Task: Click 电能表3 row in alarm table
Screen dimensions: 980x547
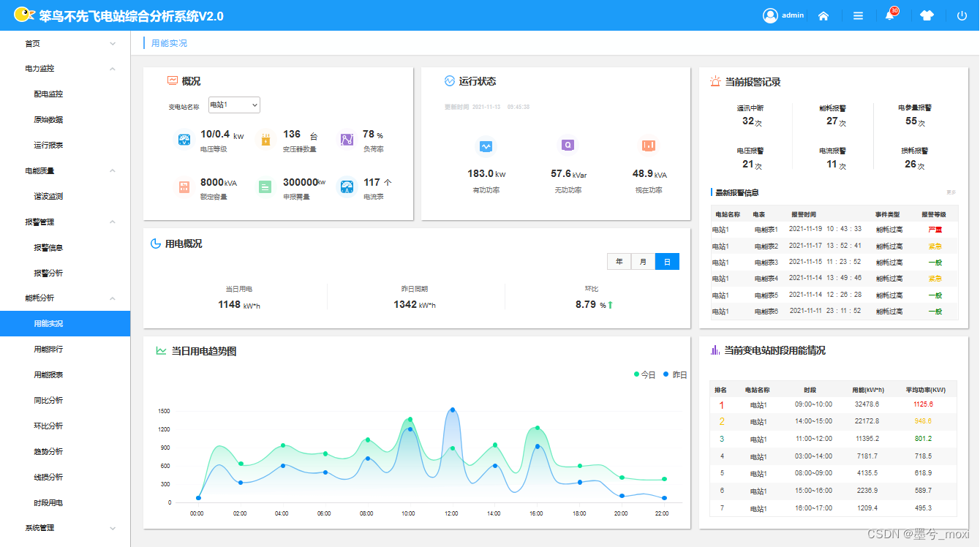Action: point(834,263)
